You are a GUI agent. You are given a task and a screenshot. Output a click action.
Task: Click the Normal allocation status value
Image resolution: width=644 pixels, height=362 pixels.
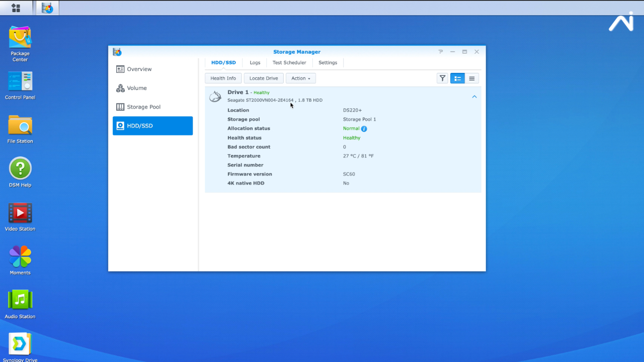pos(351,128)
